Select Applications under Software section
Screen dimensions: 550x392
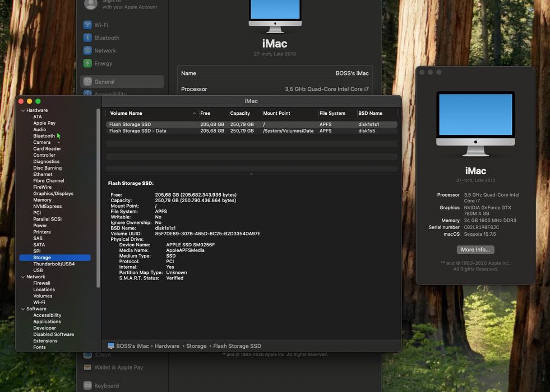(47, 321)
